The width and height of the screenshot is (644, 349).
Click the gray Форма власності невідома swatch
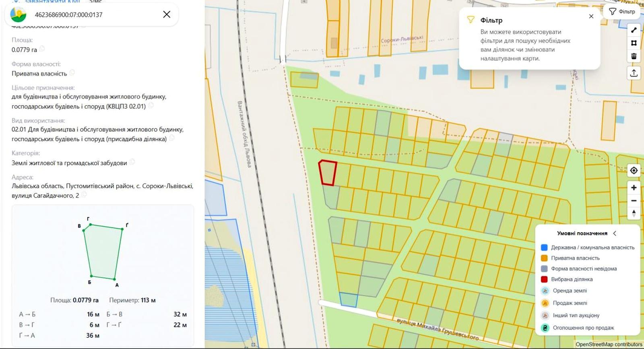coord(544,268)
